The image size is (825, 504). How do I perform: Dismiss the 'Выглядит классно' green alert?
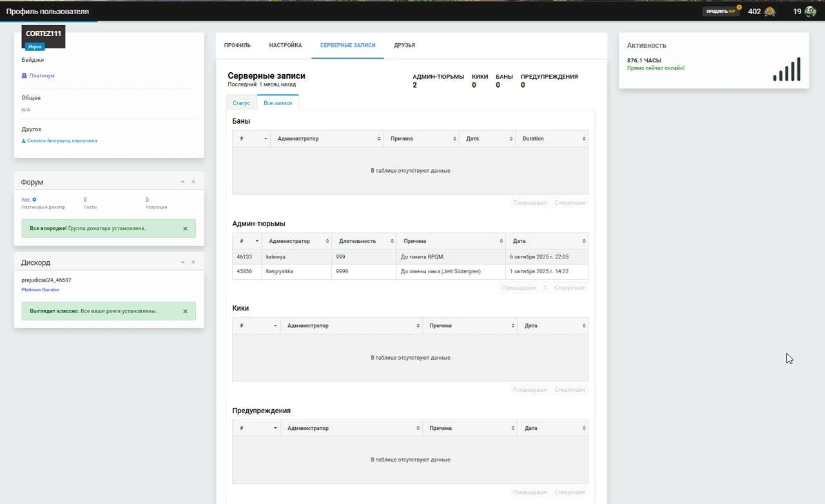pyautogui.click(x=185, y=311)
